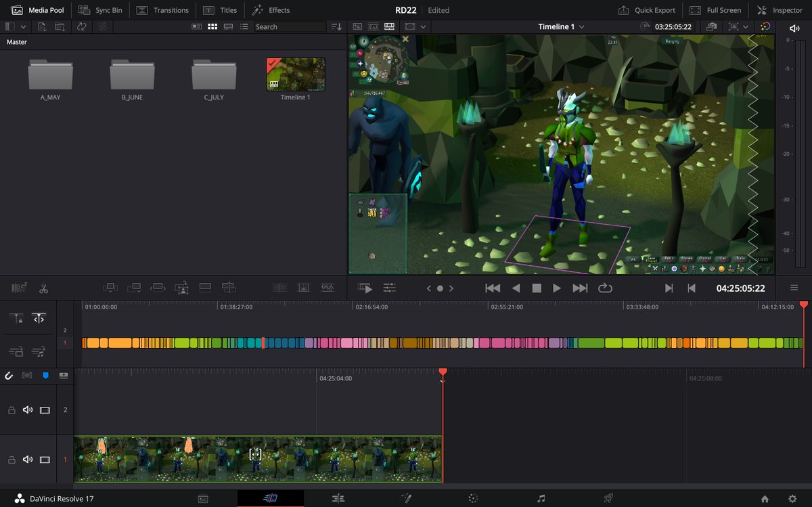Apply the Smooth Cut transition icon
This screenshot has width=812, height=507.
coord(327,288)
